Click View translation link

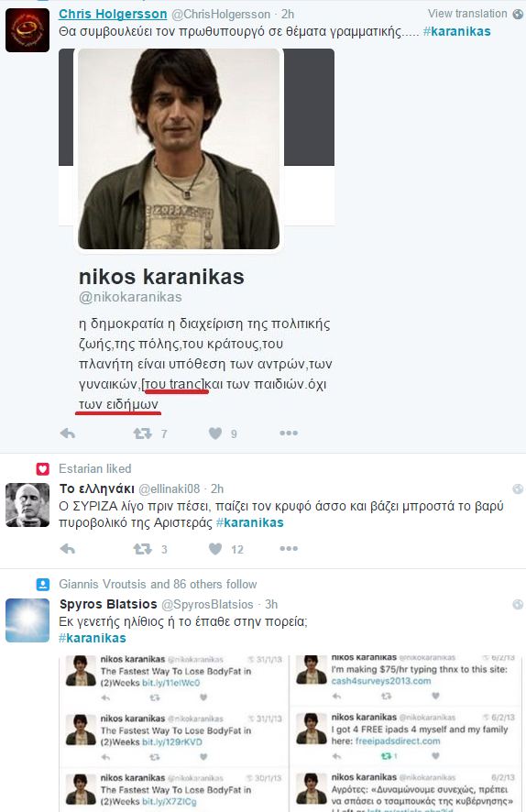coord(467,14)
